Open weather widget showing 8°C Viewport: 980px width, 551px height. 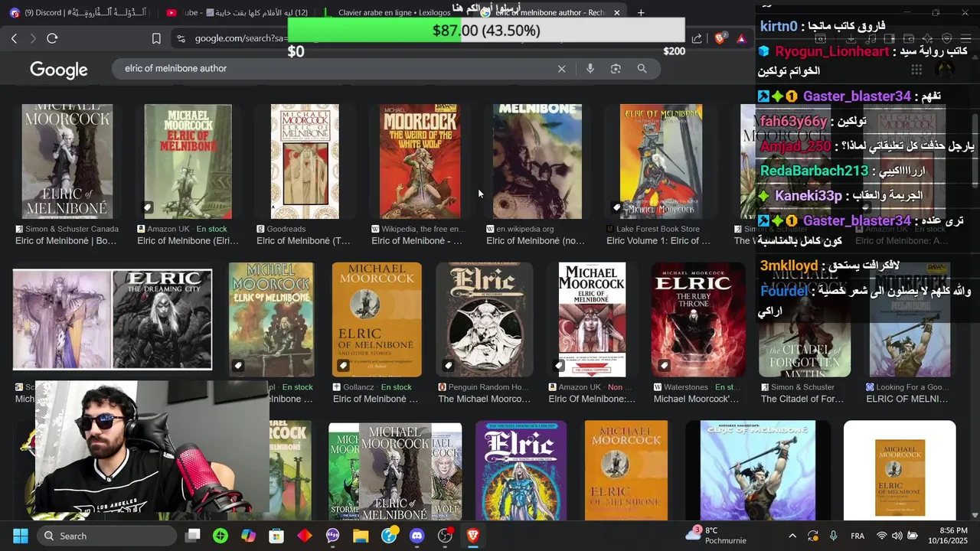(716, 536)
